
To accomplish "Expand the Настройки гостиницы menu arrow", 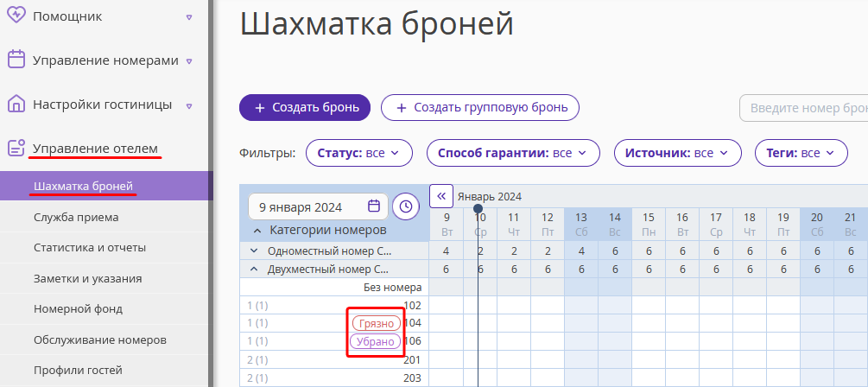I will [x=189, y=105].
